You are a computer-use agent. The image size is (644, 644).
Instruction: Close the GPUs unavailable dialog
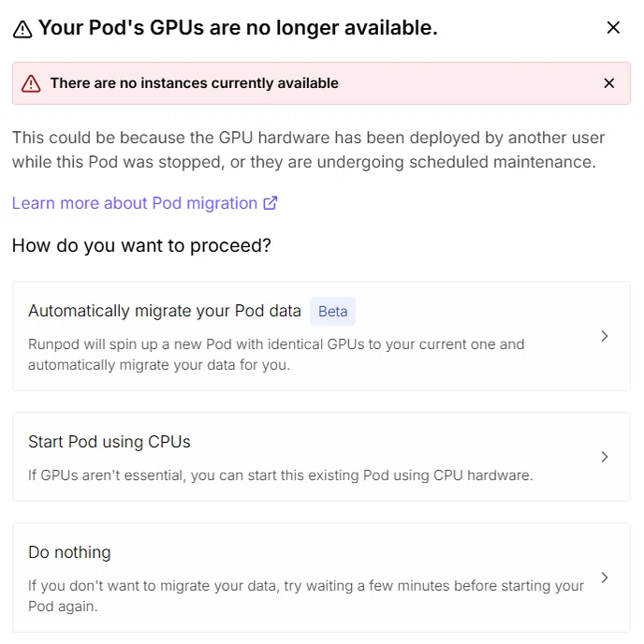click(x=613, y=28)
